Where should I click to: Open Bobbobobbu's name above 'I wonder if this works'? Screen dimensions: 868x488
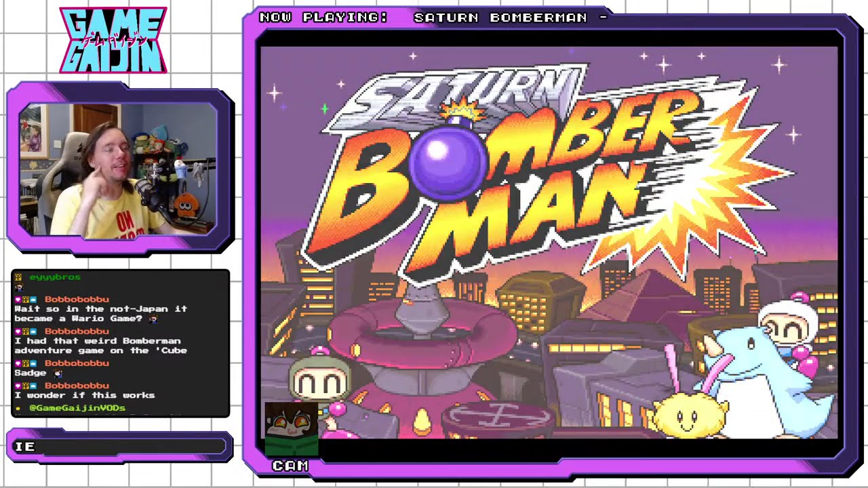tap(77, 386)
